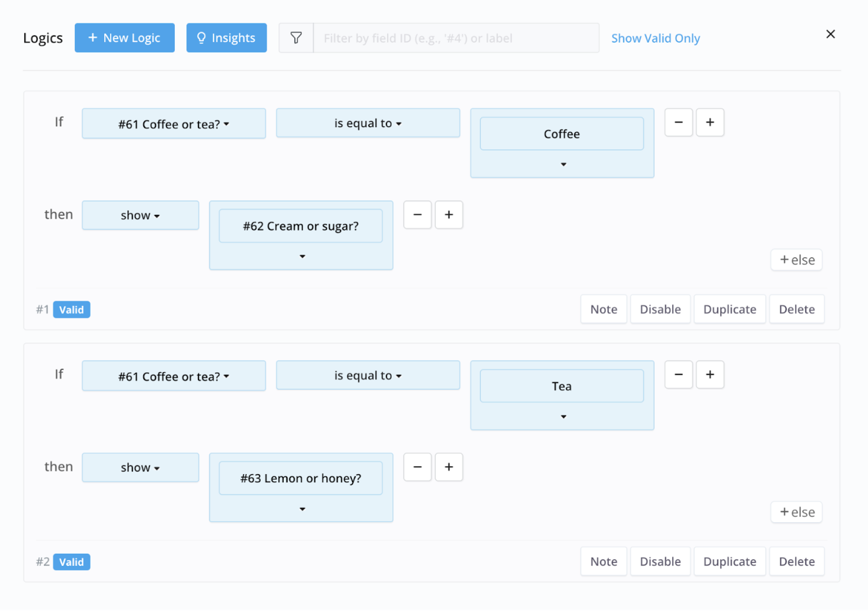Remove the show #62 action with minus
868x614 pixels.
[417, 215]
